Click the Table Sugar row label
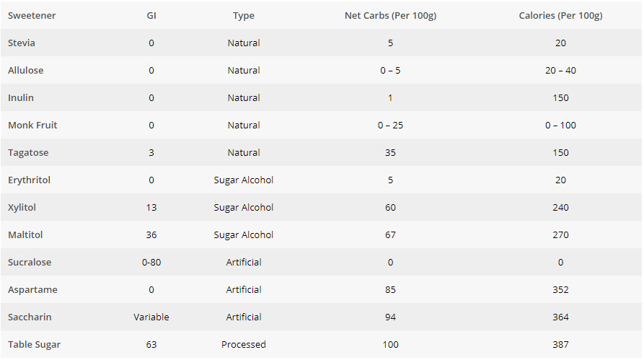The image size is (644, 360). click(34, 344)
